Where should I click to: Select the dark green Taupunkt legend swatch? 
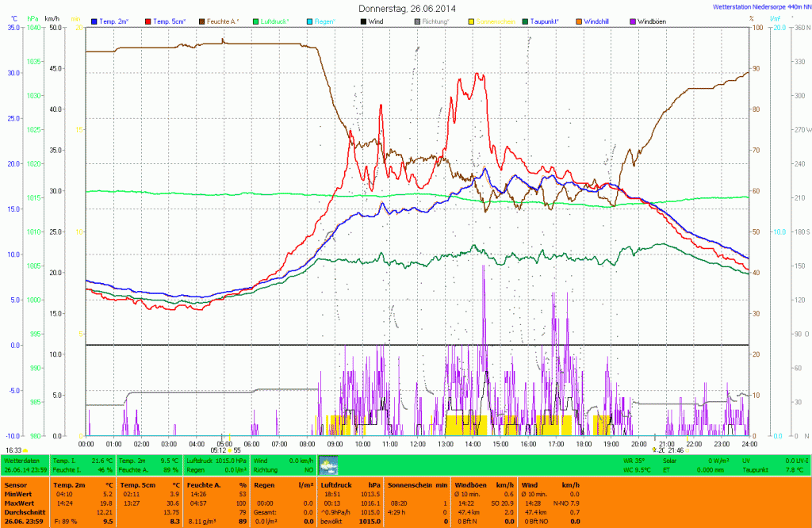click(525, 21)
